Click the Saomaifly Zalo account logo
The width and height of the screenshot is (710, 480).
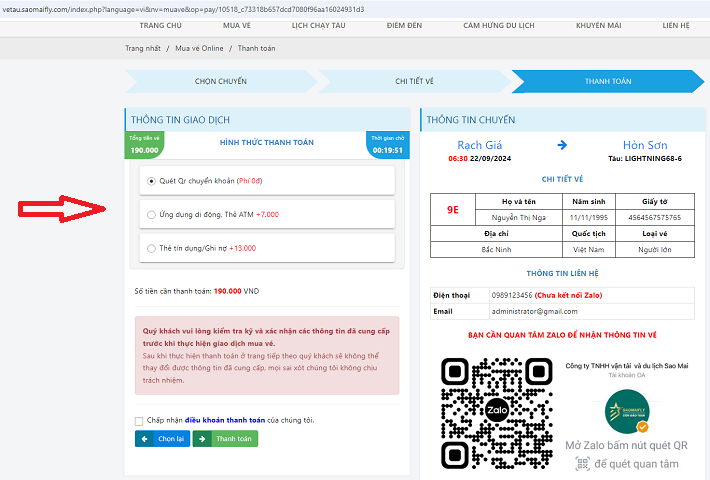pos(627,412)
